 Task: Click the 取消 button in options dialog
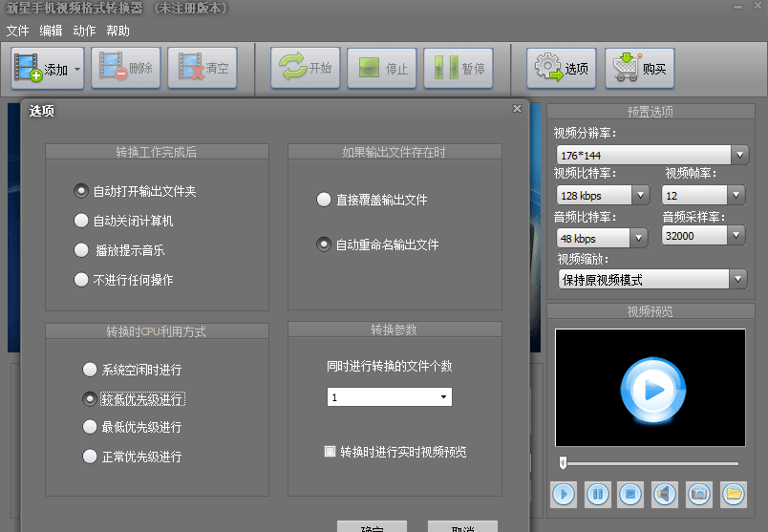[462, 526]
